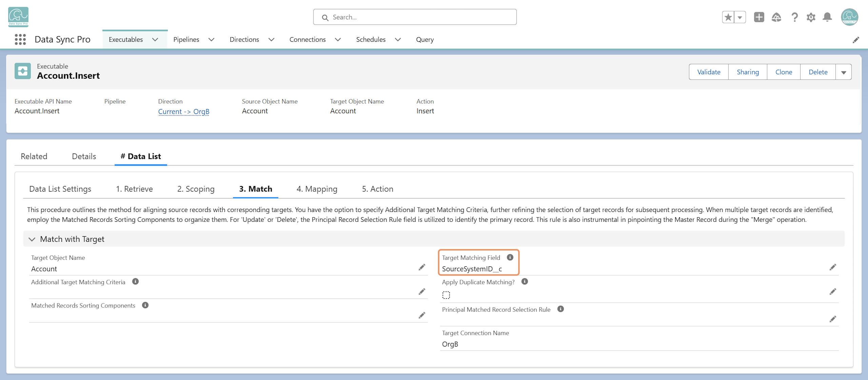The image size is (868, 380).
Task: Open more actions dropdown next to Delete
Action: pos(844,72)
